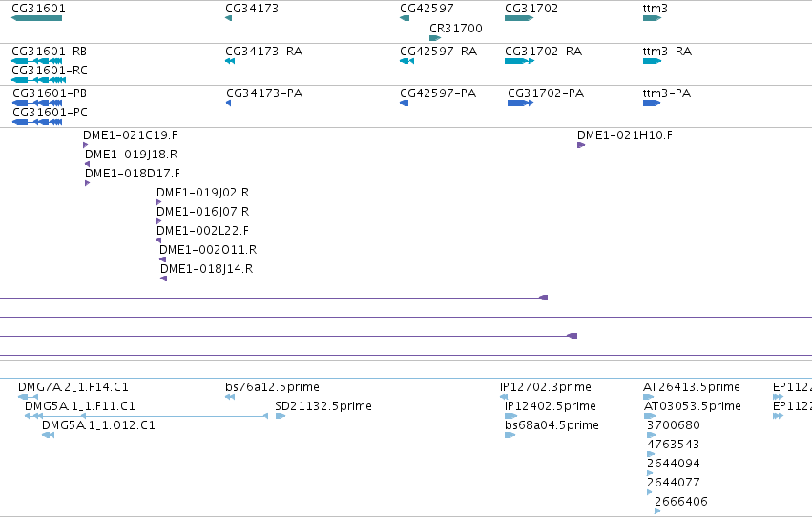
Task: Select the CG31601 gene feature glyph
Action: [37, 18]
